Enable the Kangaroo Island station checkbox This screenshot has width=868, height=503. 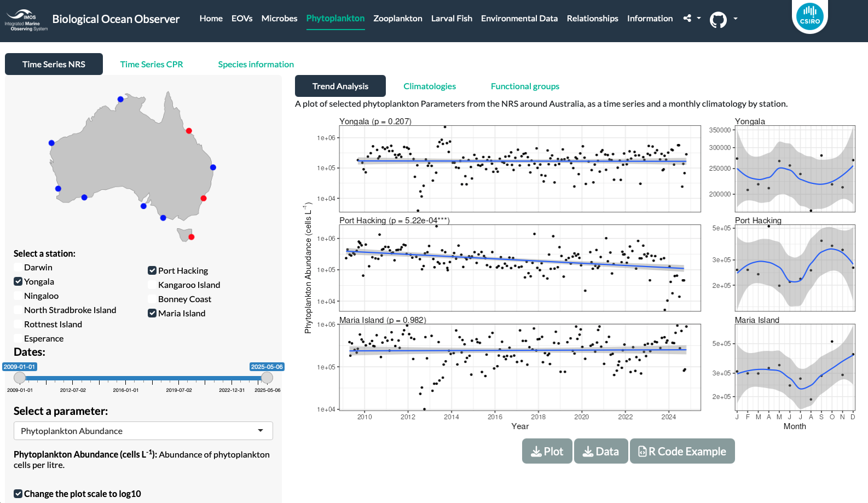(x=152, y=285)
